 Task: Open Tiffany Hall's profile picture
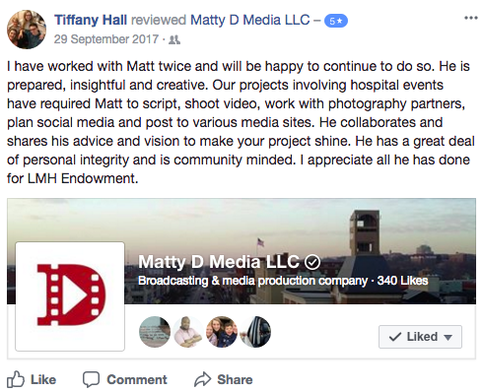[27, 29]
